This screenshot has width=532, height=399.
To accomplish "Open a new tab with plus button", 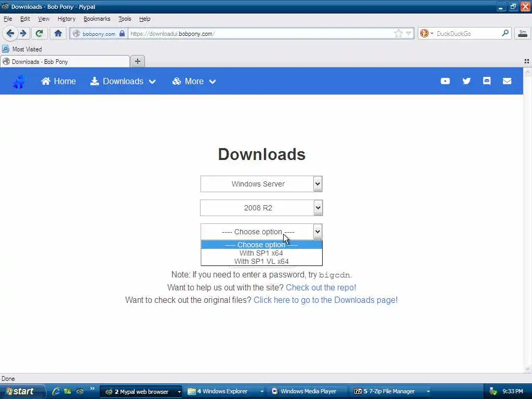I will point(137,61).
